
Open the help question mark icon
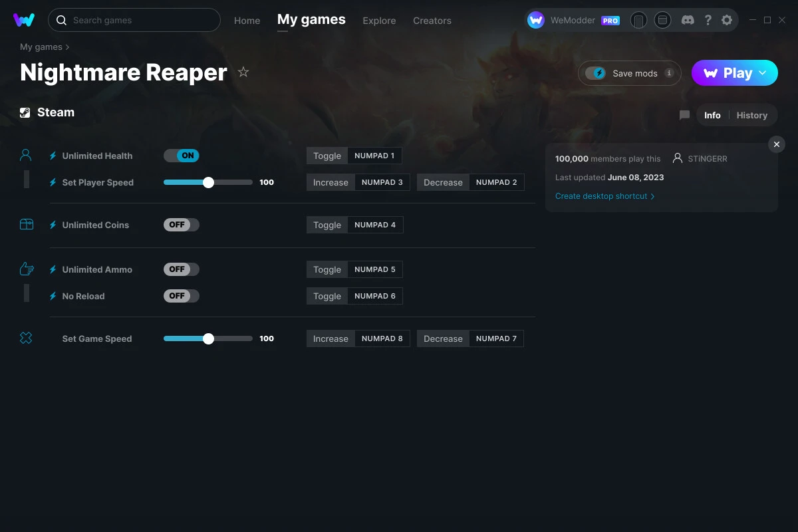tap(708, 20)
